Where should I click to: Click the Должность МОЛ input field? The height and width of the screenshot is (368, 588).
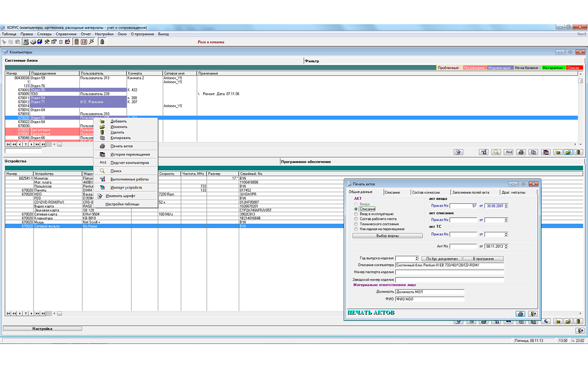click(x=430, y=292)
